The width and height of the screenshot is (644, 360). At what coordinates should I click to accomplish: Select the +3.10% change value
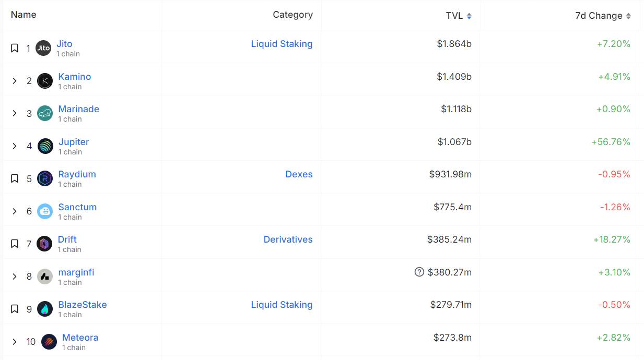(614, 272)
